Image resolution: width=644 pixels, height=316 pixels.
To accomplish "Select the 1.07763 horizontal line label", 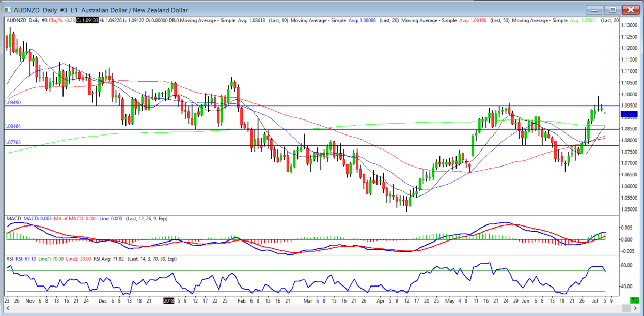I will pos(12,143).
